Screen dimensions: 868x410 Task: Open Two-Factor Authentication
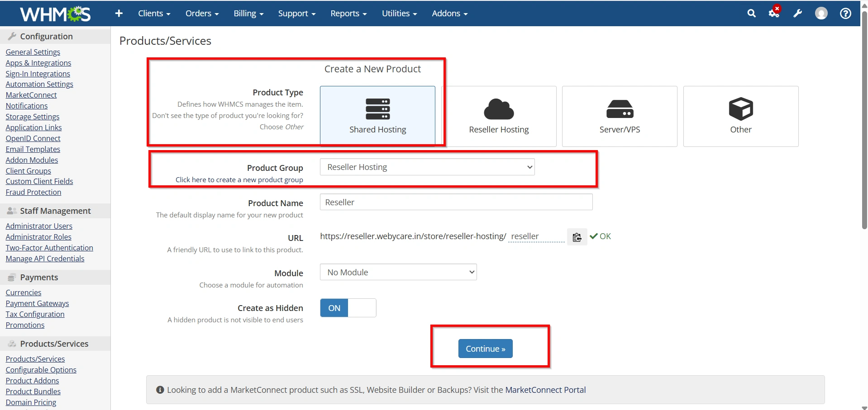[49, 248]
